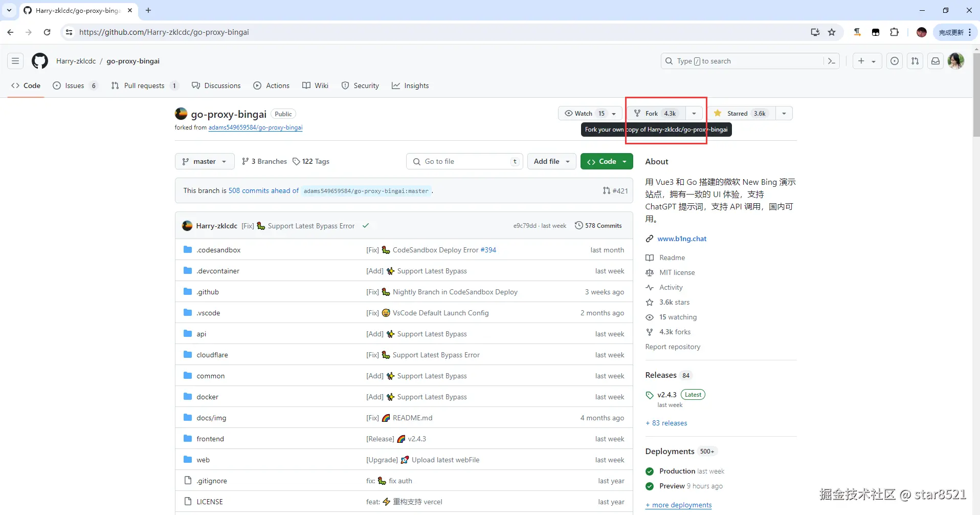This screenshot has width=980, height=515.
Task: Open the Wiki tab
Action: tap(315, 85)
